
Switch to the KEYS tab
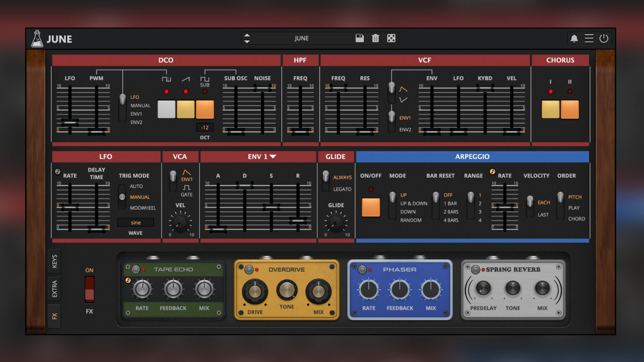pos(54,261)
